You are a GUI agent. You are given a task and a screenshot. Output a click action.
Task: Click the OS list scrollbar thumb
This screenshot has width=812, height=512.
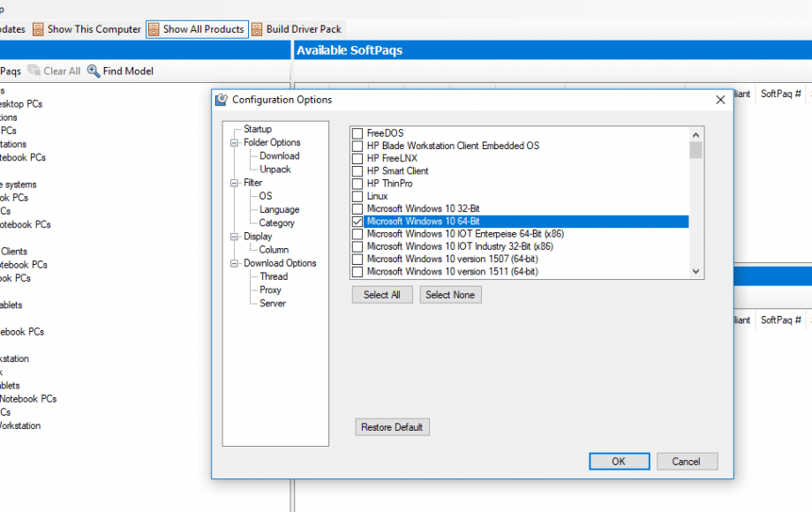pos(696,150)
